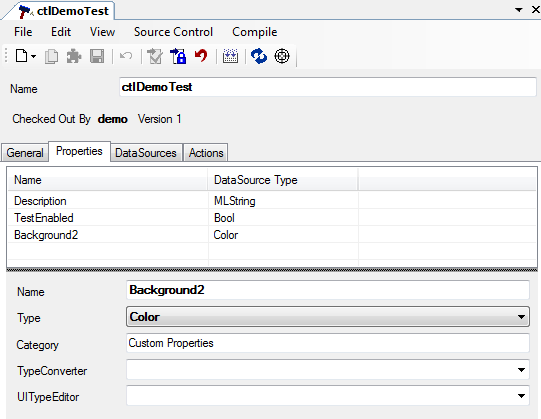Image resolution: width=541 pixels, height=419 pixels.
Task: Expand the UITypeEditor dropdown
Action: pyautogui.click(x=521, y=396)
